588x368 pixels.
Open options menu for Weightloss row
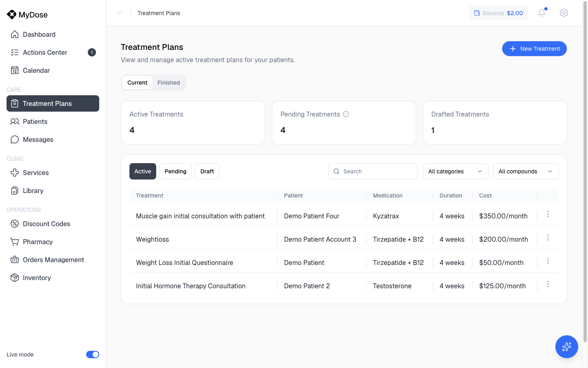coord(548,238)
